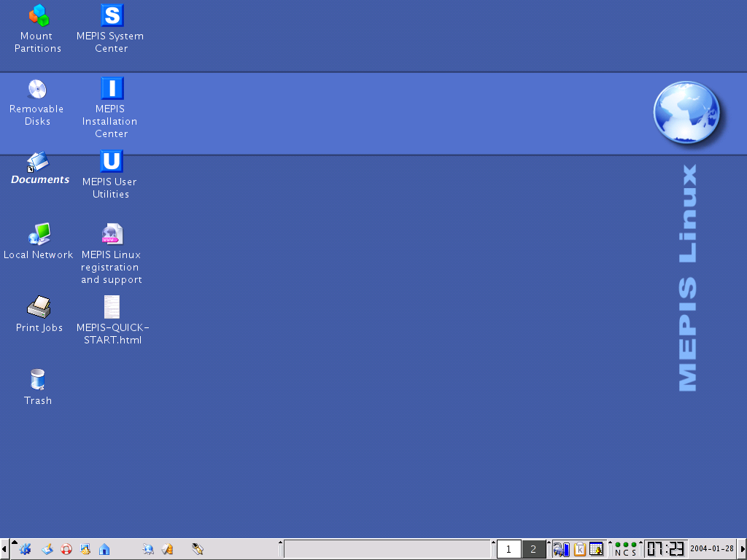Click the N C S keyboard lock indicators
This screenshot has width=747, height=560.
click(625, 550)
